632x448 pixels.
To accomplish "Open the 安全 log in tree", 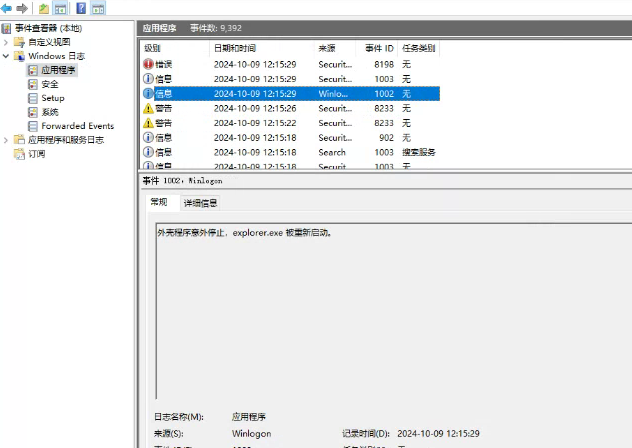I will click(49, 85).
